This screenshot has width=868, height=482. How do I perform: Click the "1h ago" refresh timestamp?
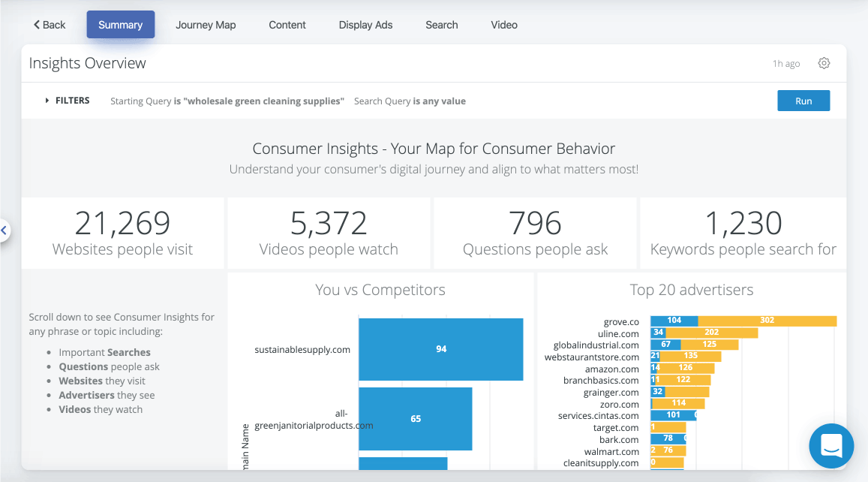[786, 64]
